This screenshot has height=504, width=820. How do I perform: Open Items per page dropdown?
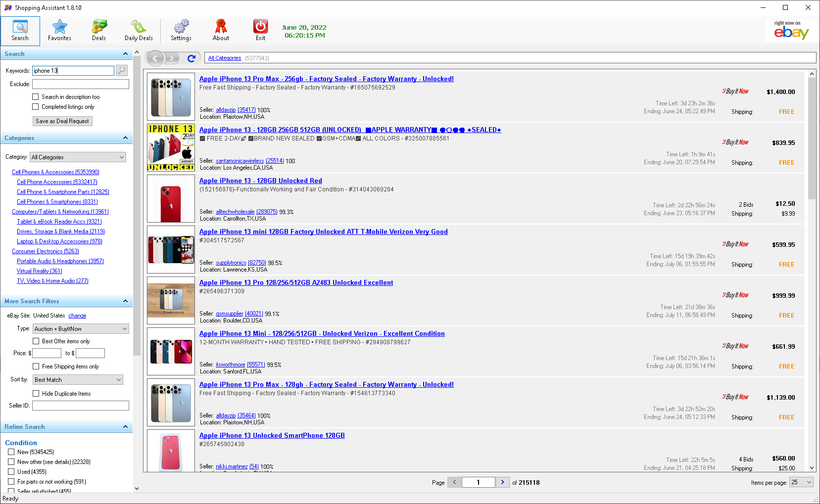801,482
